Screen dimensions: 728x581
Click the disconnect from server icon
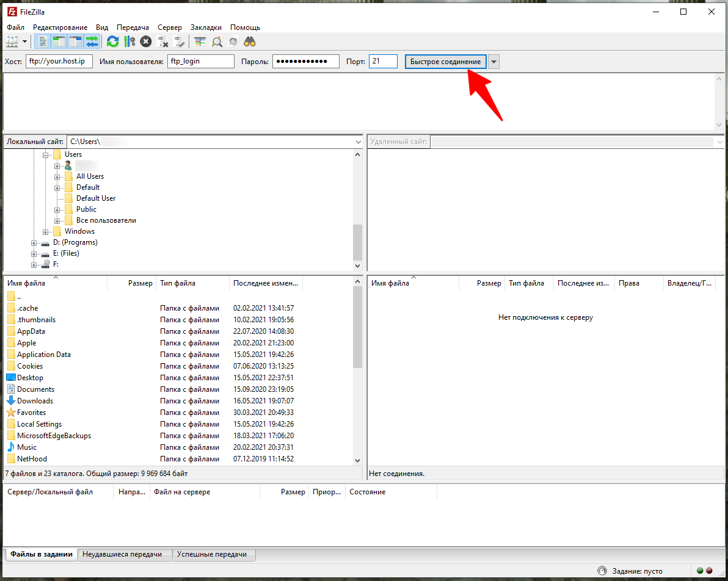(162, 41)
